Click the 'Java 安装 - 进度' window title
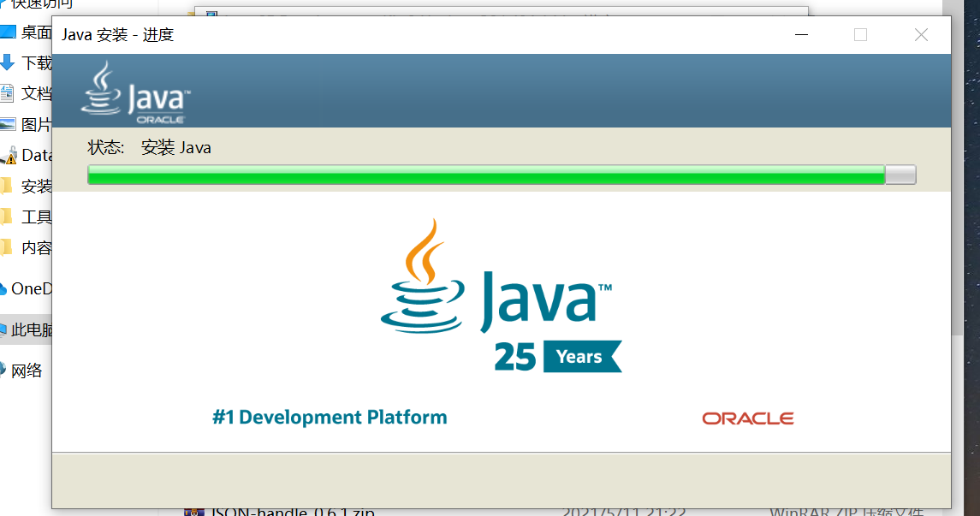980x516 pixels. tap(117, 35)
